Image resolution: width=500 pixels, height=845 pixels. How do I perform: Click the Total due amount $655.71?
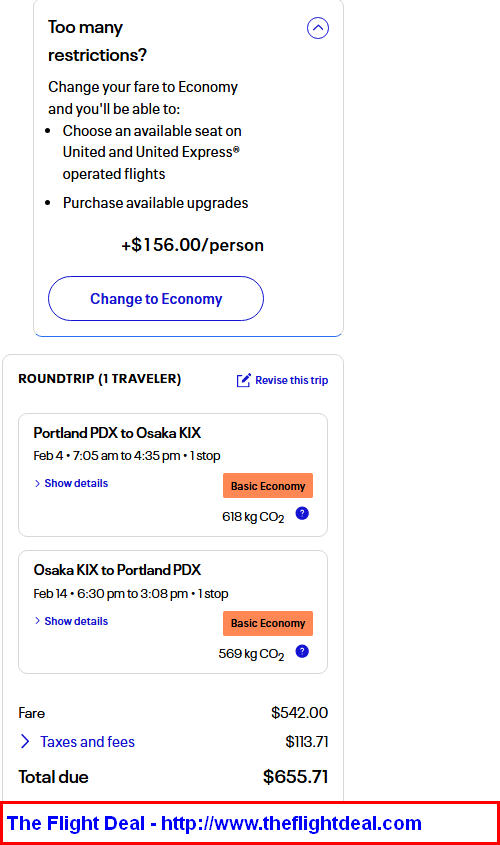(295, 777)
